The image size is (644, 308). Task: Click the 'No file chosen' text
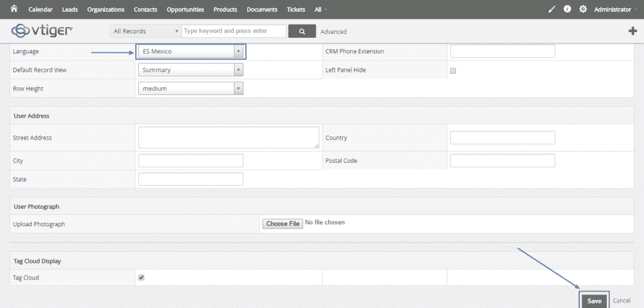[x=325, y=223]
